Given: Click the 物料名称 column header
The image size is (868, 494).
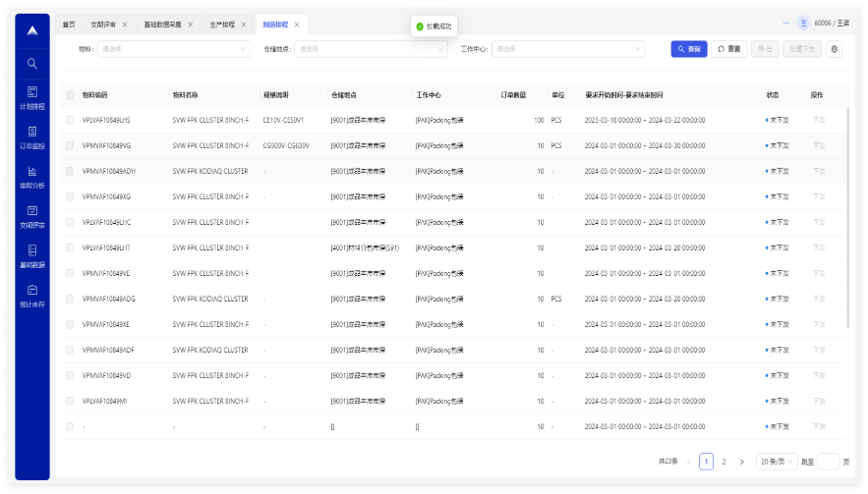Looking at the screenshot, I should (185, 94).
